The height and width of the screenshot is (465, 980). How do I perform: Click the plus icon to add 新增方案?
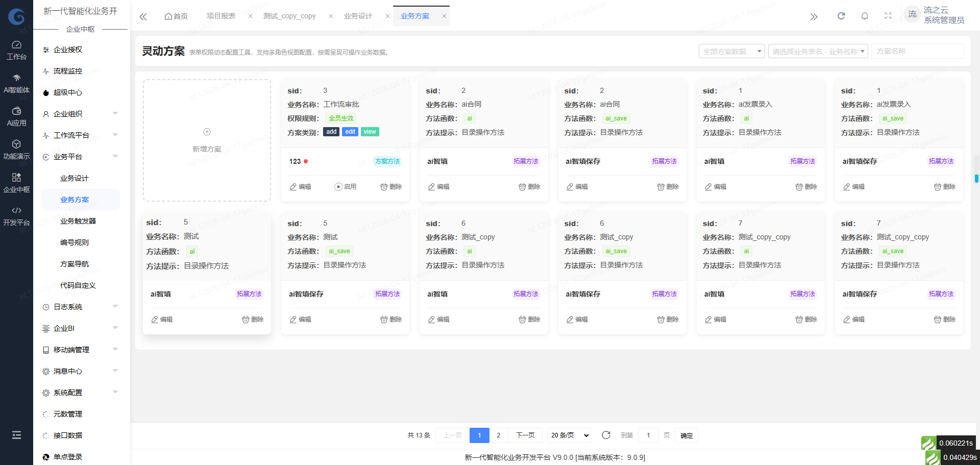(x=207, y=132)
